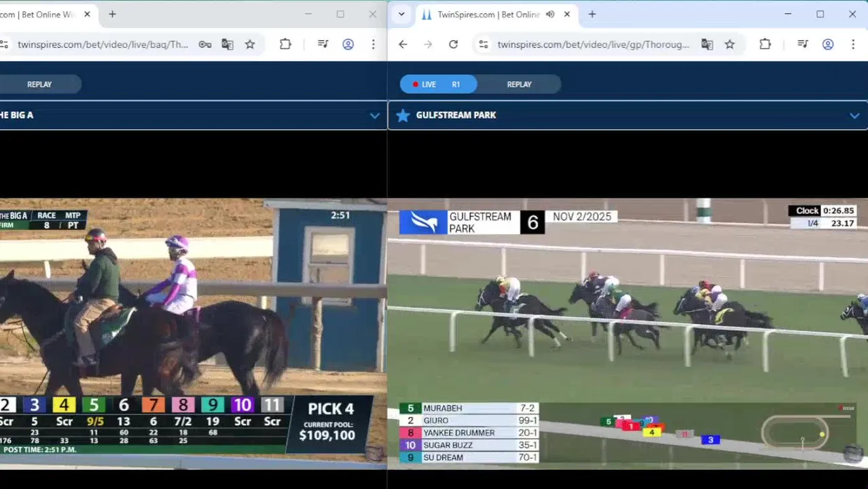Open media controls icon in Gulfstream window

click(x=803, y=44)
